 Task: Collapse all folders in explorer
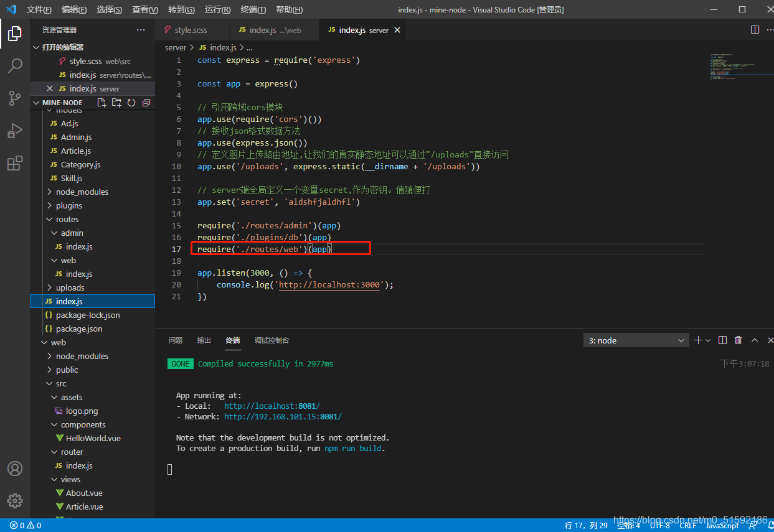click(x=146, y=103)
